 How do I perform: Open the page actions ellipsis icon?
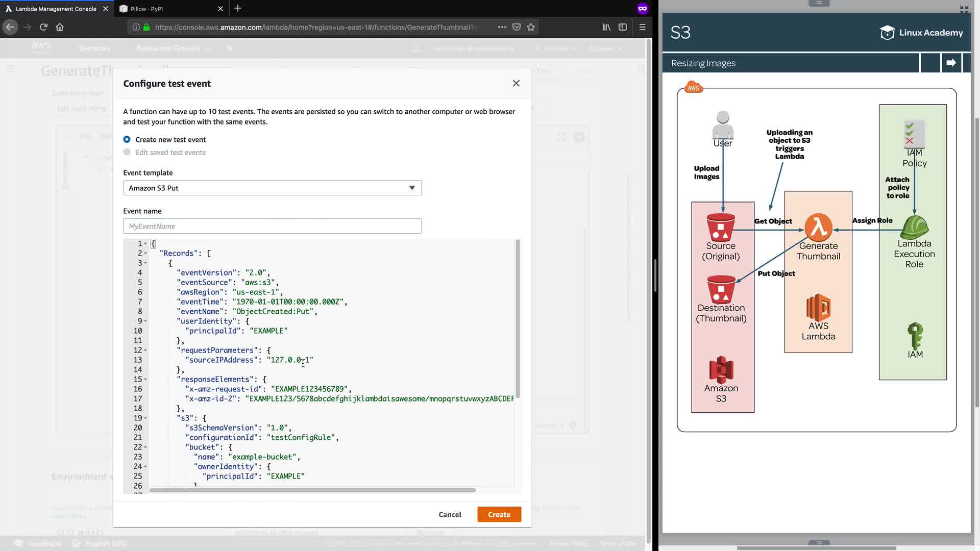[x=502, y=27]
